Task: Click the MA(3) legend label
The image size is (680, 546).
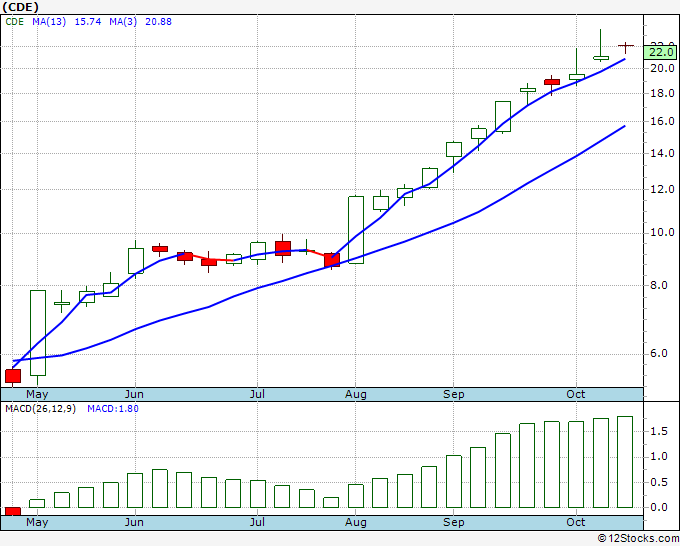Action: coord(123,22)
